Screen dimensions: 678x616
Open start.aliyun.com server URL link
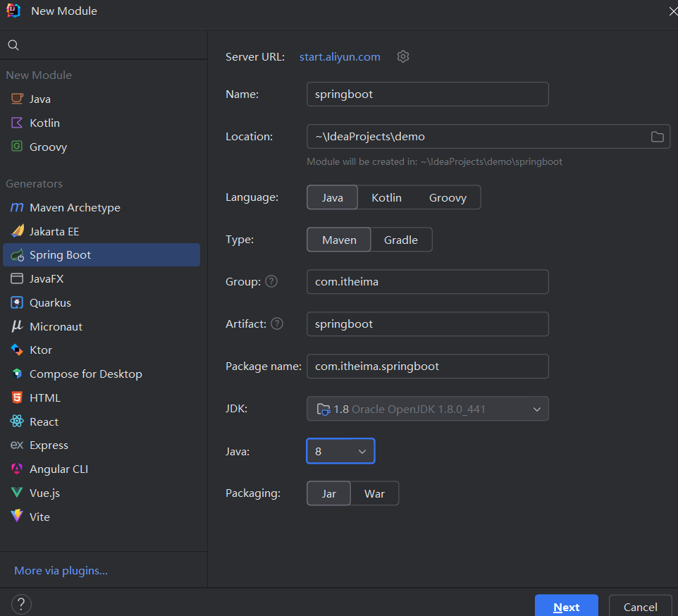click(340, 56)
